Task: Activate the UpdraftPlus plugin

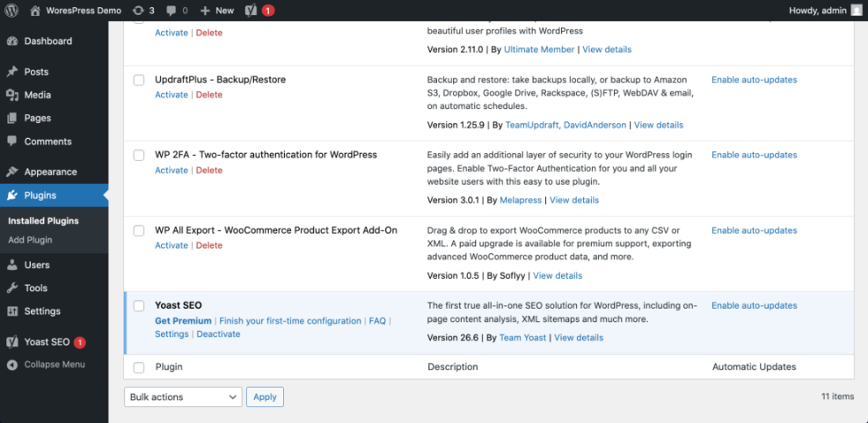Action: (171, 95)
